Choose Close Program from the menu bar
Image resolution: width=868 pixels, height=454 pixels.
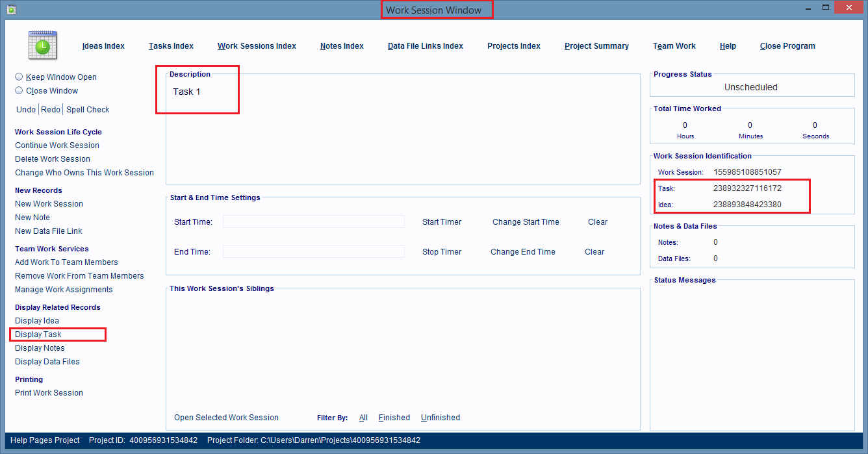click(x=787, y=46)
